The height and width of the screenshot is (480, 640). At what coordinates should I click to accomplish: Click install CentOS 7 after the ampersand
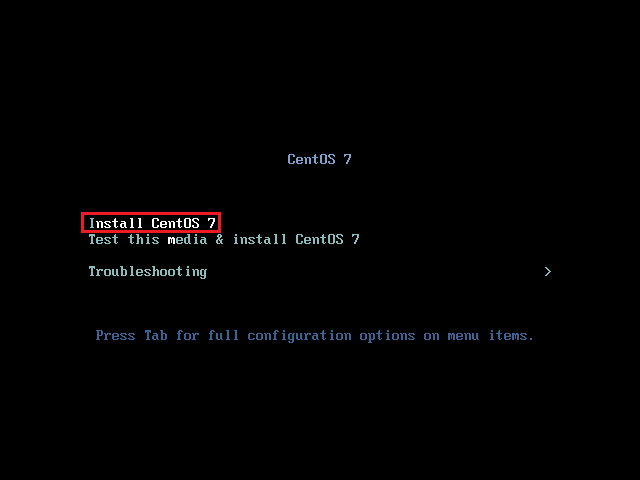296,239
